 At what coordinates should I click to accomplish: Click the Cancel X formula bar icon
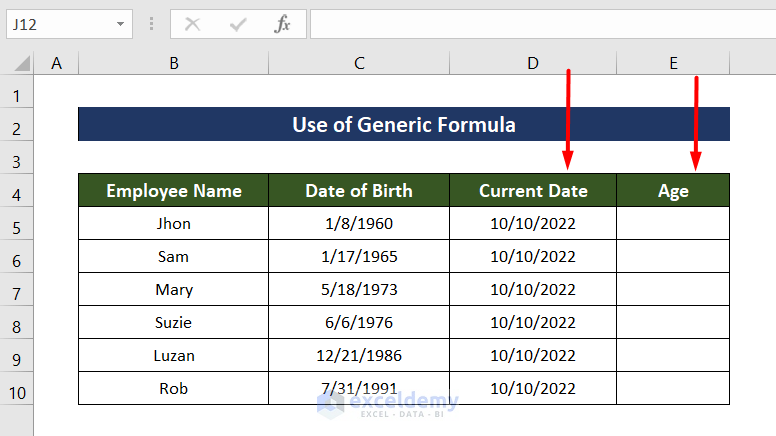193,24
